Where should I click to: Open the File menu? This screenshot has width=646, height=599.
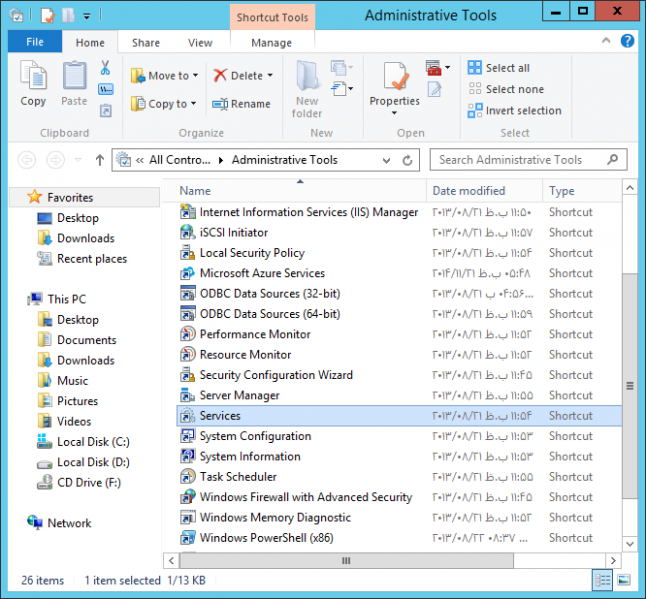[35, 42]
